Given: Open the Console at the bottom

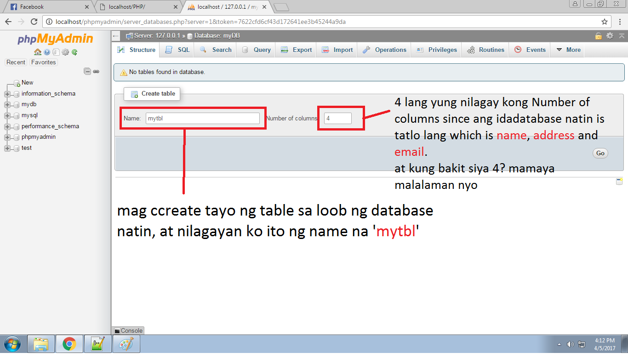Looking at the screenshot, I should (x=128, y=330).
